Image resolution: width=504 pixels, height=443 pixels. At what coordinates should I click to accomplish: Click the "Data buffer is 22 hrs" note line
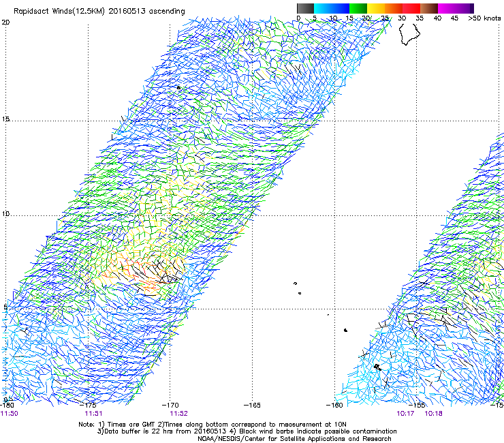247,431
